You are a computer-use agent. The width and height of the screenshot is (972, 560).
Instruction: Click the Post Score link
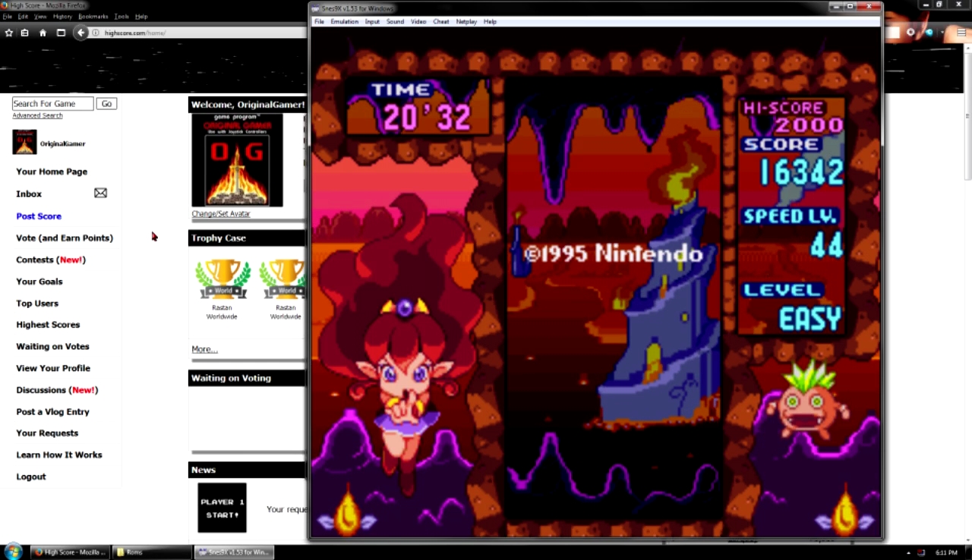(x=39, y=216)
